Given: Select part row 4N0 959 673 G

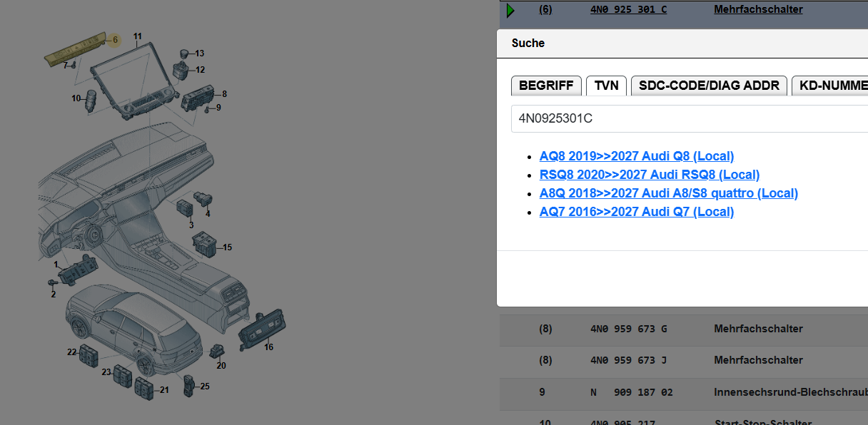Looking at the screenshot, I should [x=684, y=329].
